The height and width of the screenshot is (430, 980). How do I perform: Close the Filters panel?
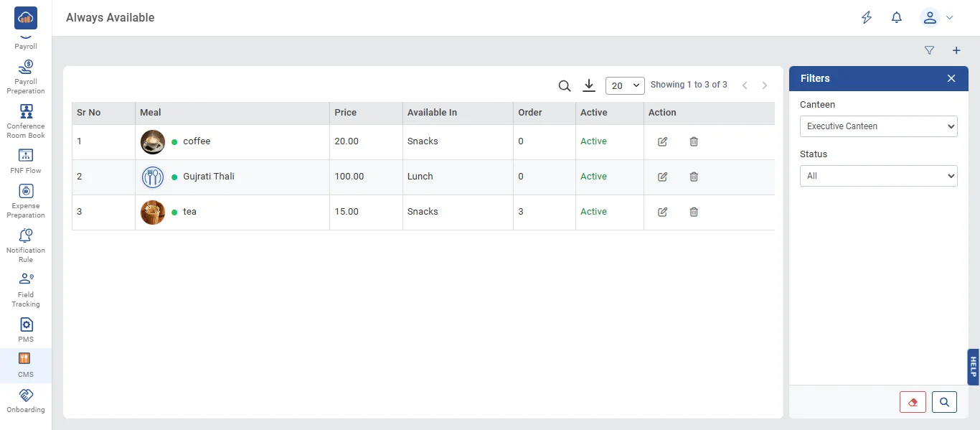951,78
